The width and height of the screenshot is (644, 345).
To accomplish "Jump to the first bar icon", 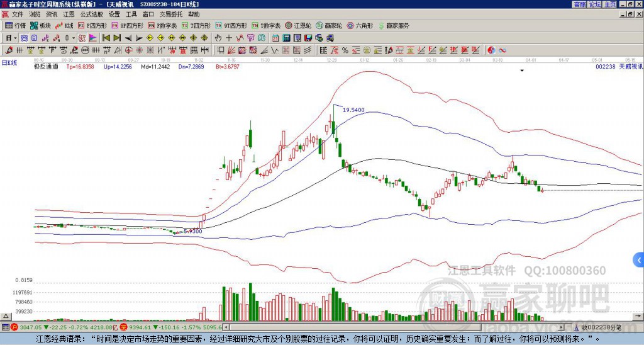I will [106, 38].
